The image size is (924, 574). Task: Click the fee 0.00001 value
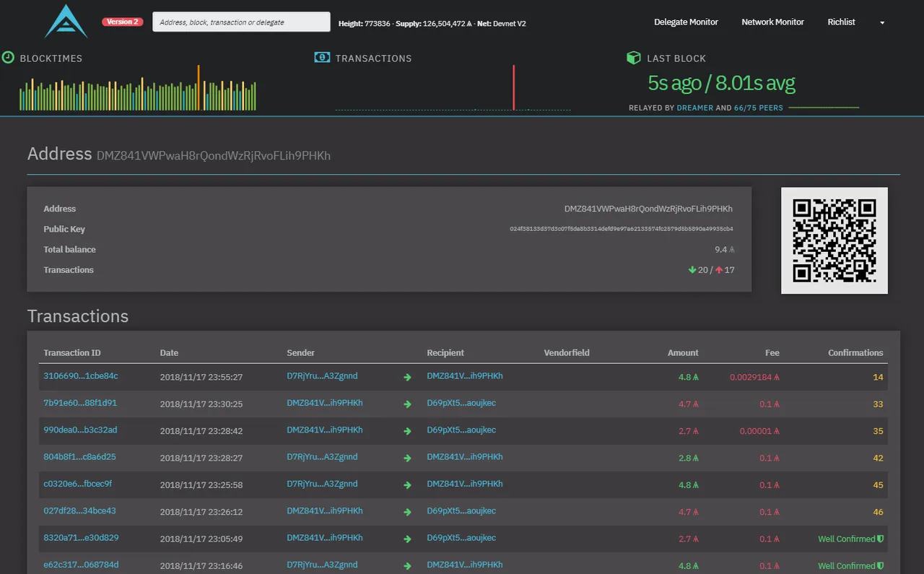[758, 431]
